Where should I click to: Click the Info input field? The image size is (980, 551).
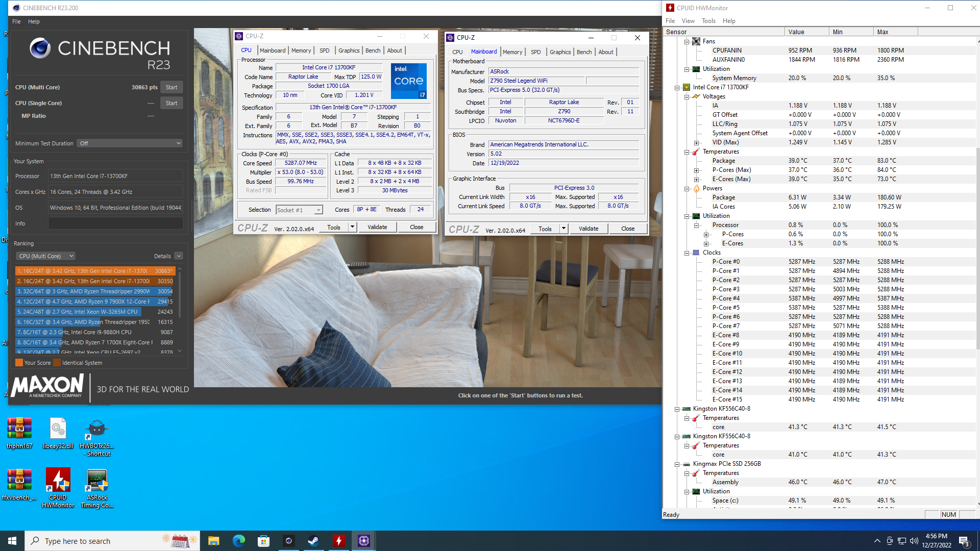(x=115, y=223)
